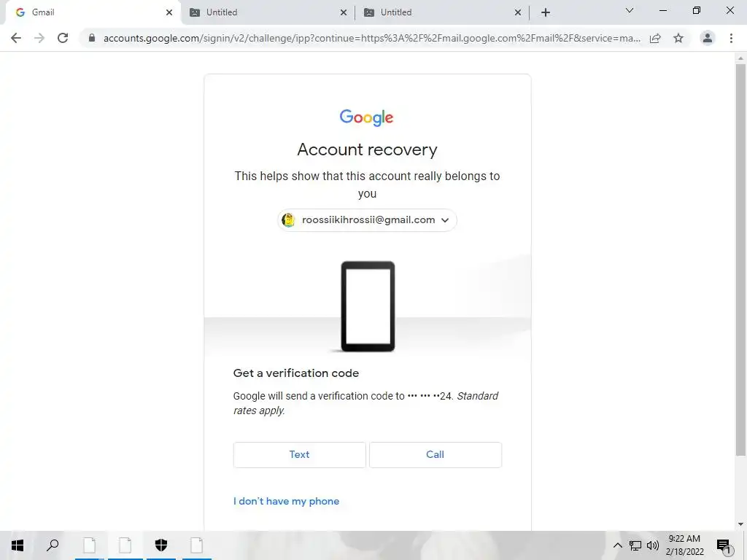Open the tab search chevron

pos(630,10)
